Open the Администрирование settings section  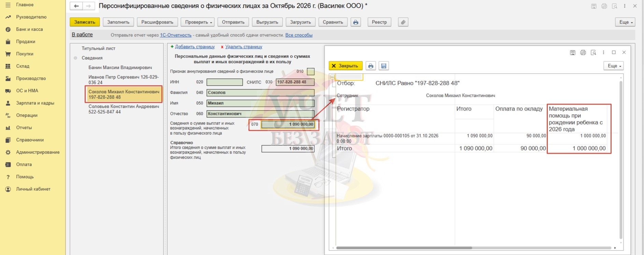pos(38,152)
